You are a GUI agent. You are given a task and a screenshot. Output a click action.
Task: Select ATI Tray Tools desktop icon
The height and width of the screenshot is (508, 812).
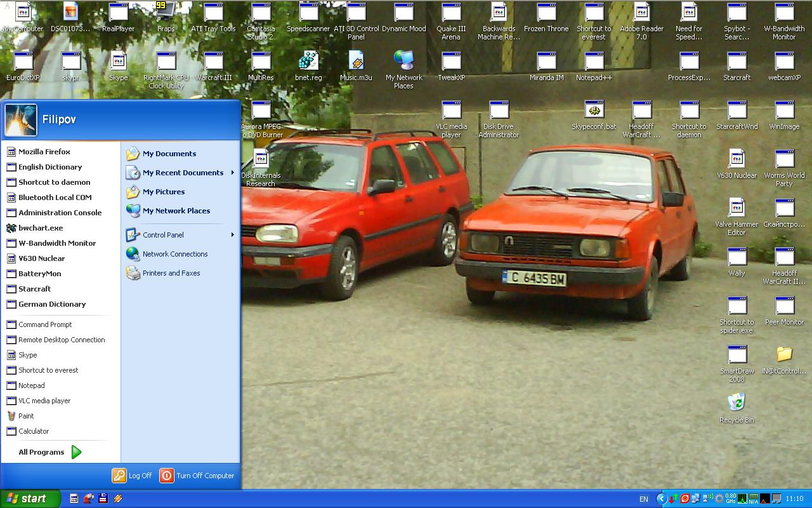tap(214, 18)
